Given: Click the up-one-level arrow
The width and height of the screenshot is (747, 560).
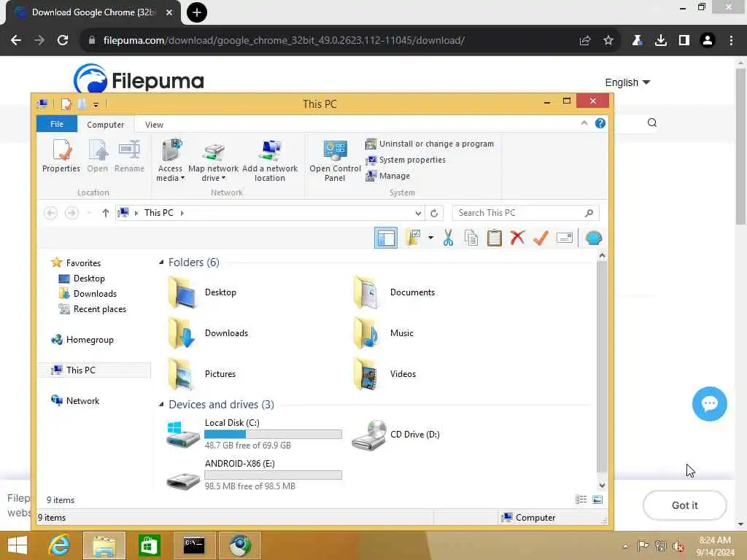Looking at the screenshot, I should pyautogui.click(x=105, y=213).
